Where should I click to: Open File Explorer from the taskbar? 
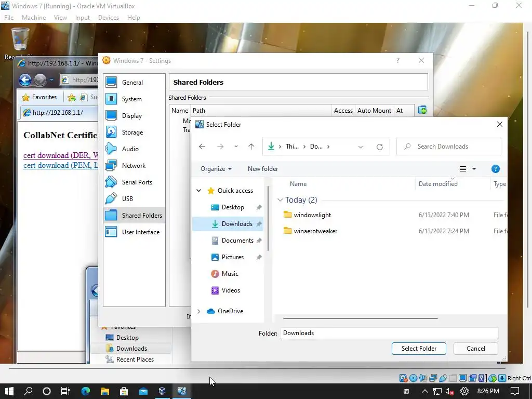click(105, 391)
